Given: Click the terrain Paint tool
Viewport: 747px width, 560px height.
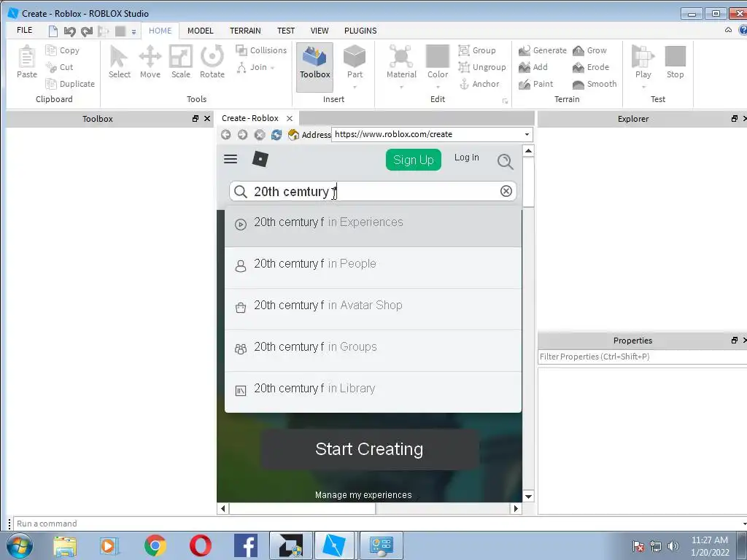Looking at the screenshot, I should 535,84.
